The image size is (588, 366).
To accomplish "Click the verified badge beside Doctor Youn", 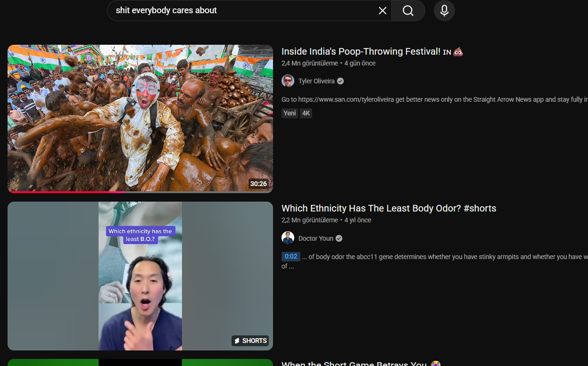I will pos(339,238).
